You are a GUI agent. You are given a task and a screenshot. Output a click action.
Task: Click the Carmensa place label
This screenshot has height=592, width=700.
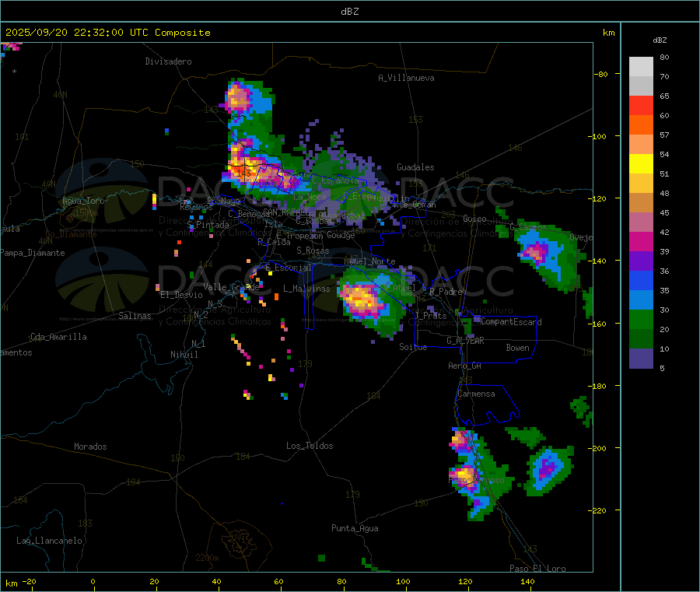coord(476,394)
